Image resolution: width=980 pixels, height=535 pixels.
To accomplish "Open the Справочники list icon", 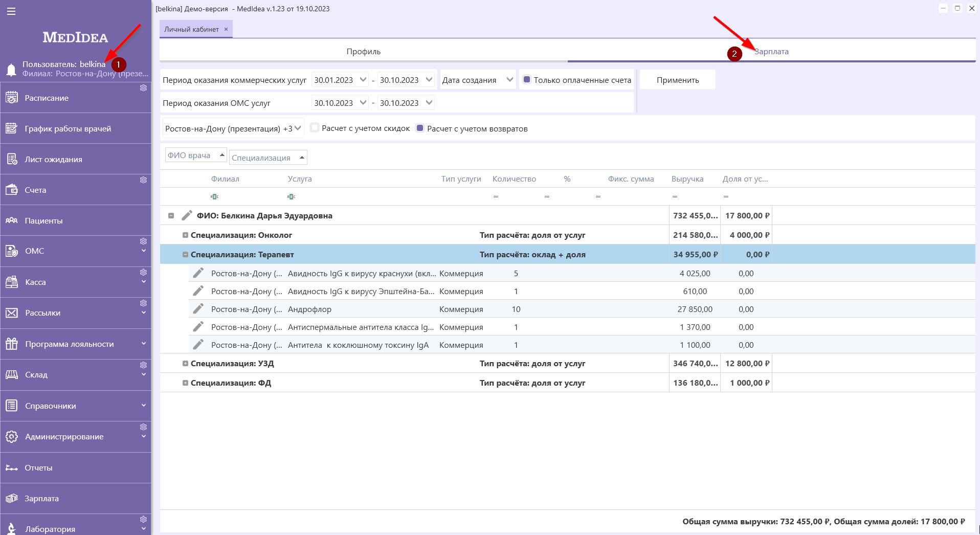I will click(x=11, y=406).
